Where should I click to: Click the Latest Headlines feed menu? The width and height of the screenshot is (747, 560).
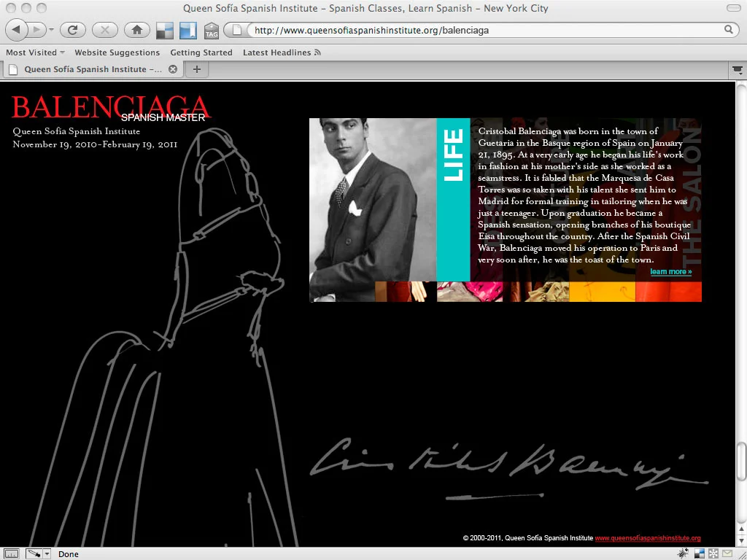tap(281, 52)
